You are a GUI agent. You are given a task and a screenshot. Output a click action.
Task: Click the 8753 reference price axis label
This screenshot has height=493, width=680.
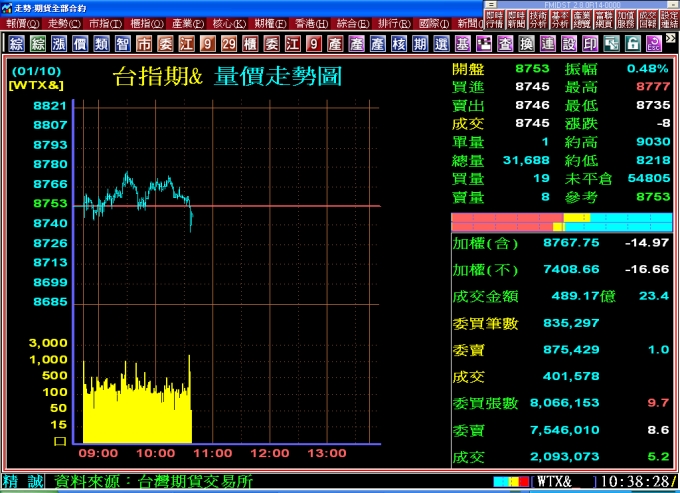tap(50, 203)
